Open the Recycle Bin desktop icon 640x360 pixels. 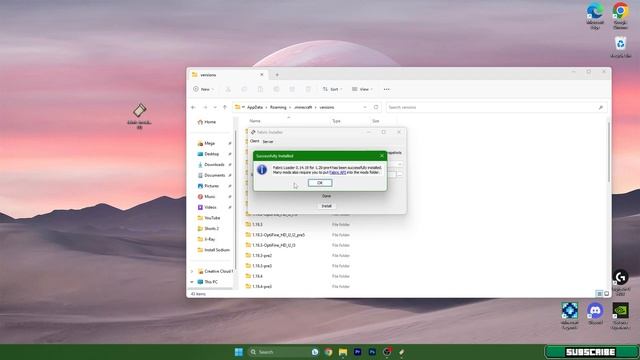tap(620, 47)
